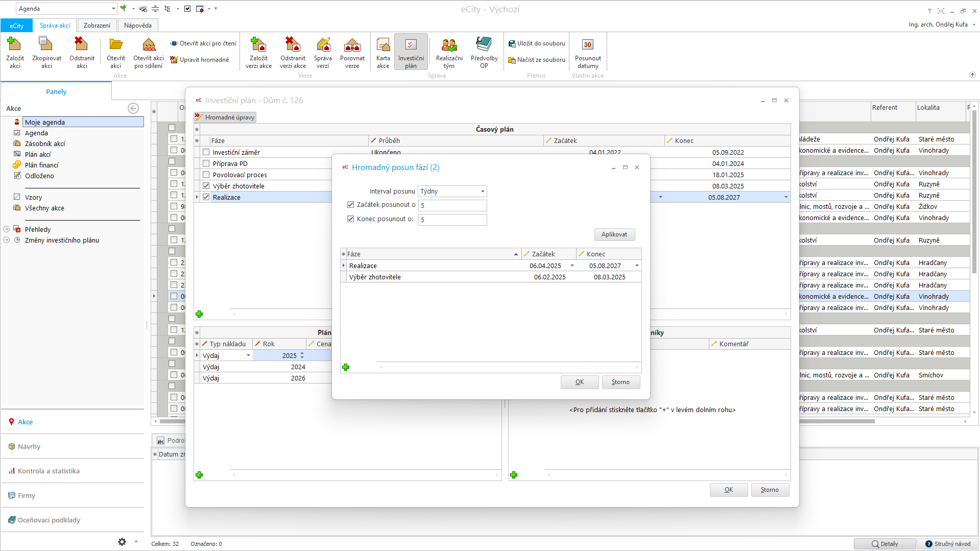The height and width of the screenshot is (551, 980).
Task: Click the Help question mark icon in title bar
Action: (929, 11)
